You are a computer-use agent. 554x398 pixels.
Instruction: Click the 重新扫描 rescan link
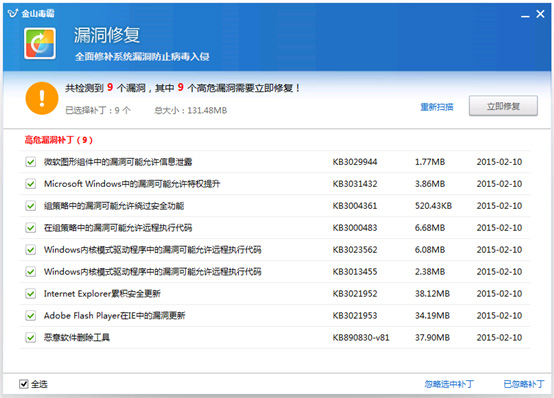pyautogui.click(x=437, y=107)
